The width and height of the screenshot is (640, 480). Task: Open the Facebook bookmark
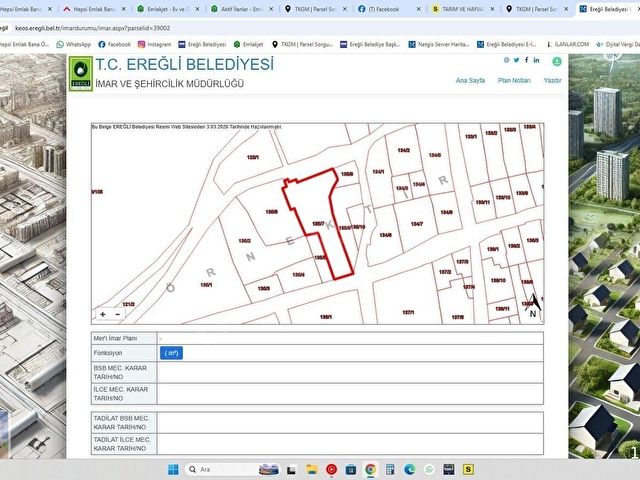click(115, 44)
